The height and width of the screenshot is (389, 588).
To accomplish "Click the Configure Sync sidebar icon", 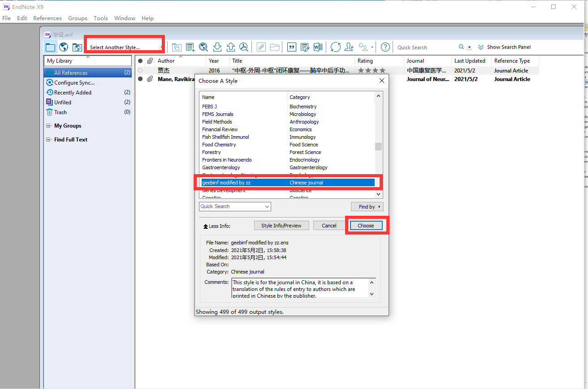I will [50, 83].
